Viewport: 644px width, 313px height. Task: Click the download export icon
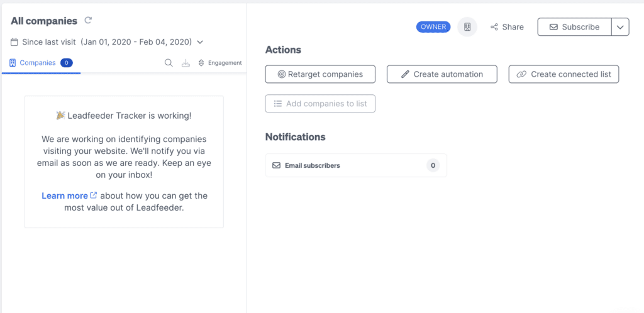[186, 63]
